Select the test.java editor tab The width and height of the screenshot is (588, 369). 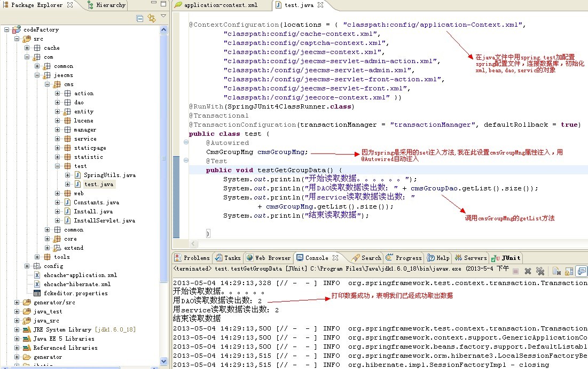(x=299, y=5)
